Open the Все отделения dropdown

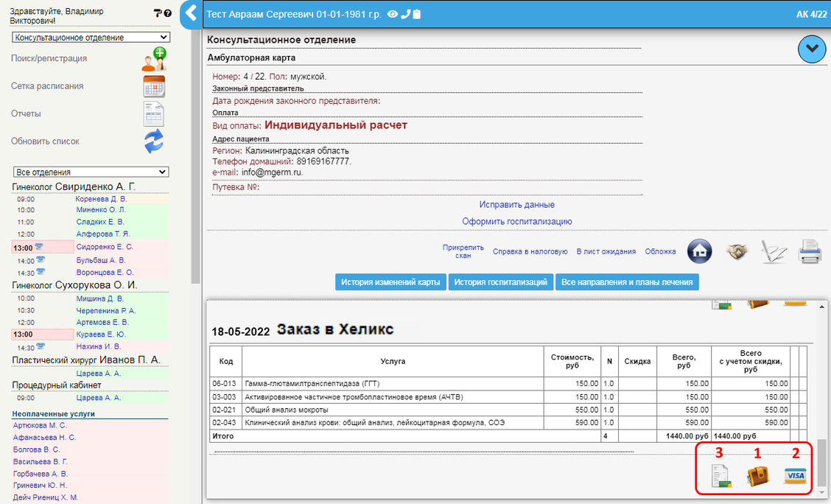pyautogui.click(x=91, y=172)
